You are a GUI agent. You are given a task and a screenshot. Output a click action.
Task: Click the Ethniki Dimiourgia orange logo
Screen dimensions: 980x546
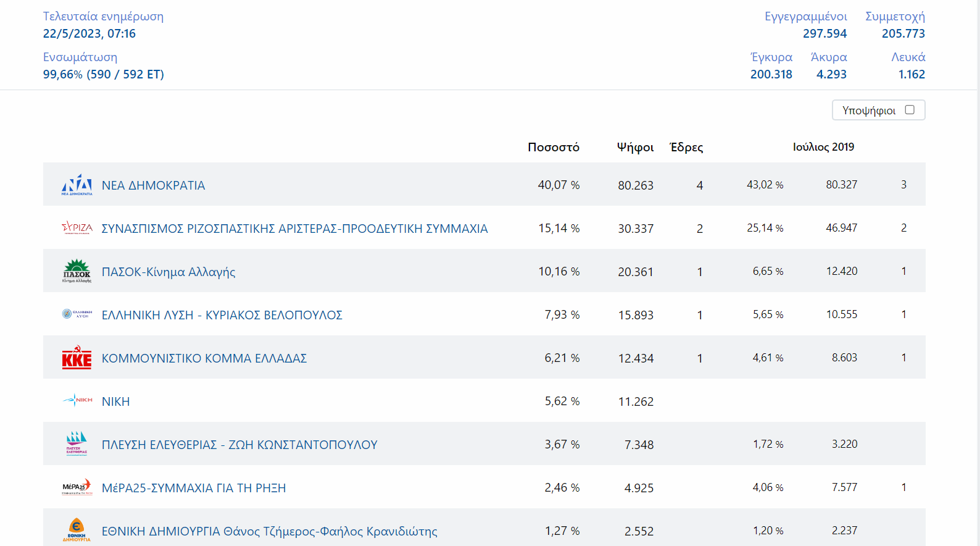[x=77, y=530]
